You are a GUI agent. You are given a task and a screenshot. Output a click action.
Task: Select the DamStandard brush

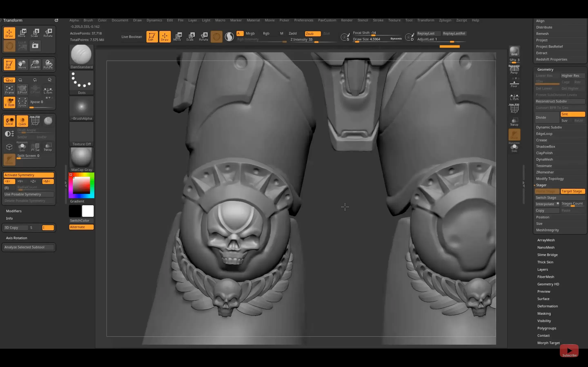tap(81, 55)
